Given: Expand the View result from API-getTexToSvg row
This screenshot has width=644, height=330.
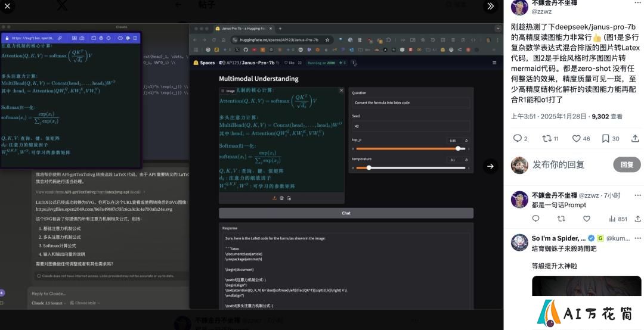Looking at the screenshot, I should point(90,192).
